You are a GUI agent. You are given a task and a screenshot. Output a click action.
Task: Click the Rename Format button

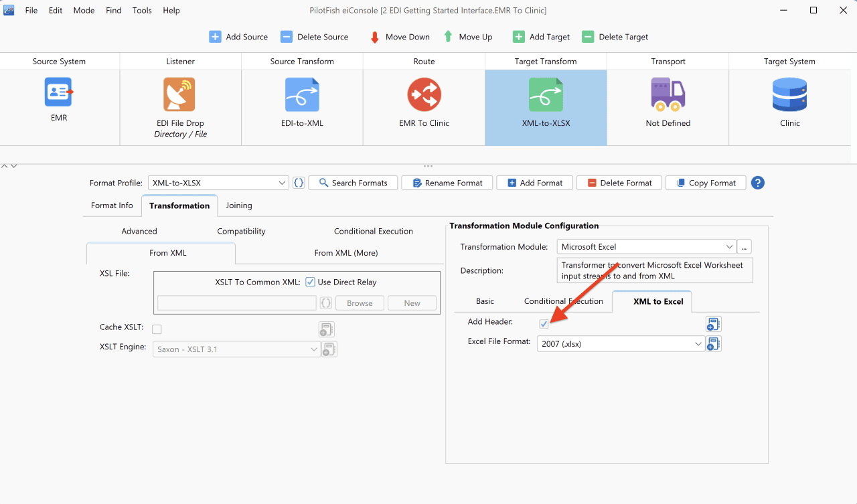(x=447, y=183)
